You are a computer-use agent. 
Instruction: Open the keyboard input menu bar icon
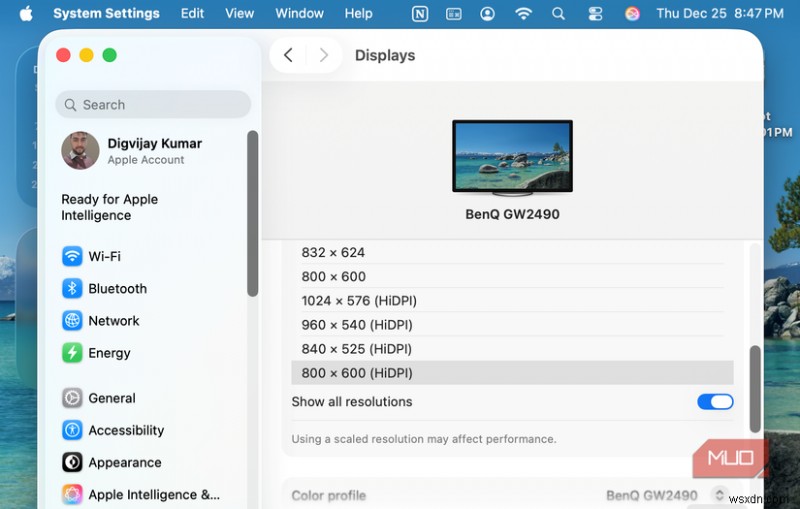pyautogui.click(x=454, y=14)
